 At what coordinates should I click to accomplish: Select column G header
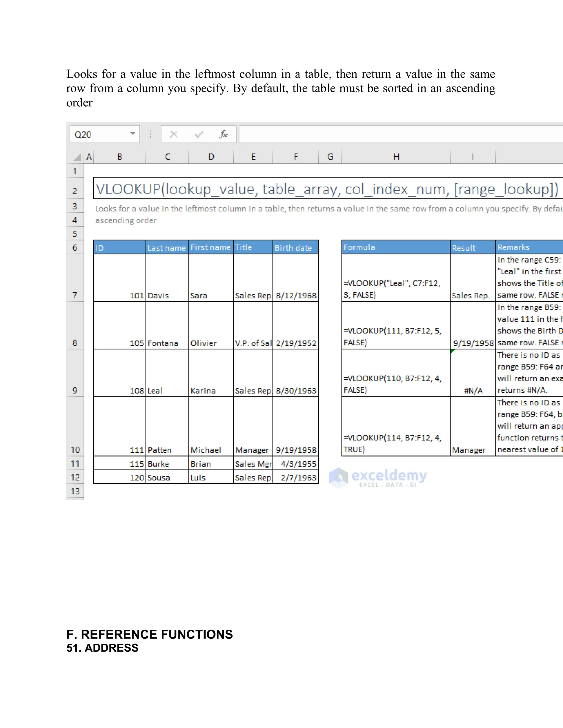(x=330, y=157)
